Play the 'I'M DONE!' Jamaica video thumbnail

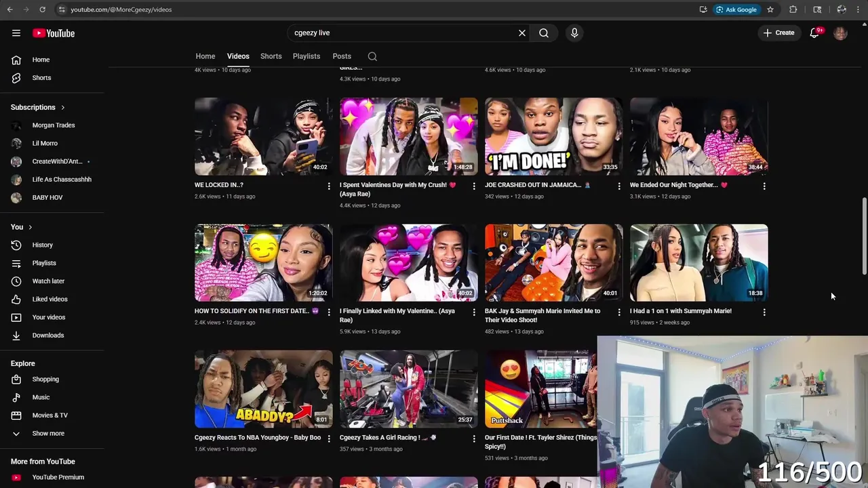point(554,136)
